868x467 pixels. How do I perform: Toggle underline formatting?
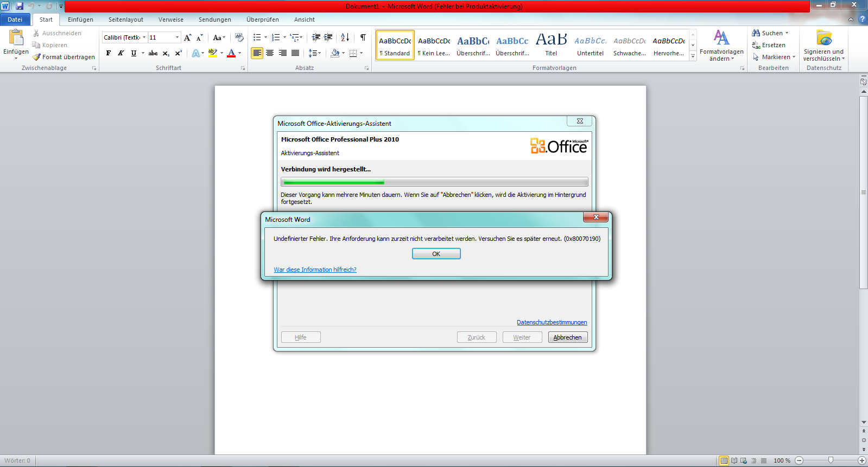134,53
